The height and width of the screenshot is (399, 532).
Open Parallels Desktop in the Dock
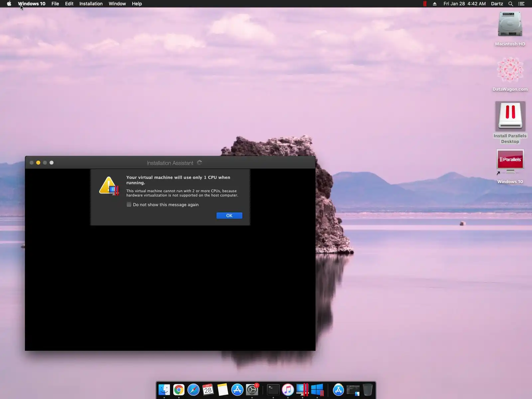click(x=303, y=390)
